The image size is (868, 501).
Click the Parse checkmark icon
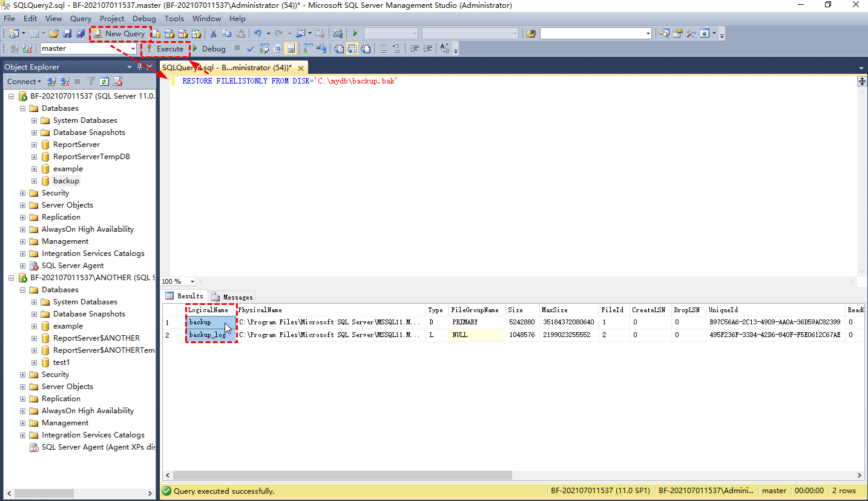coord(251,49)
